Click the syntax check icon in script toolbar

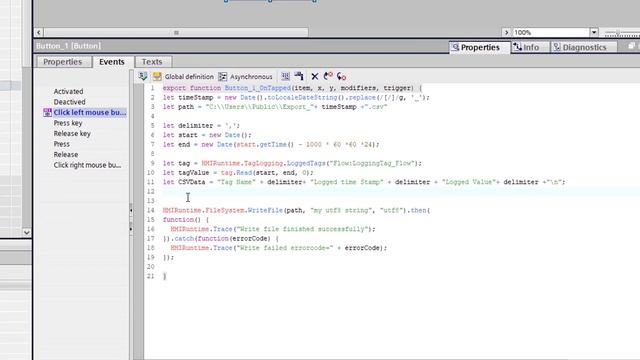click(143, 76)
